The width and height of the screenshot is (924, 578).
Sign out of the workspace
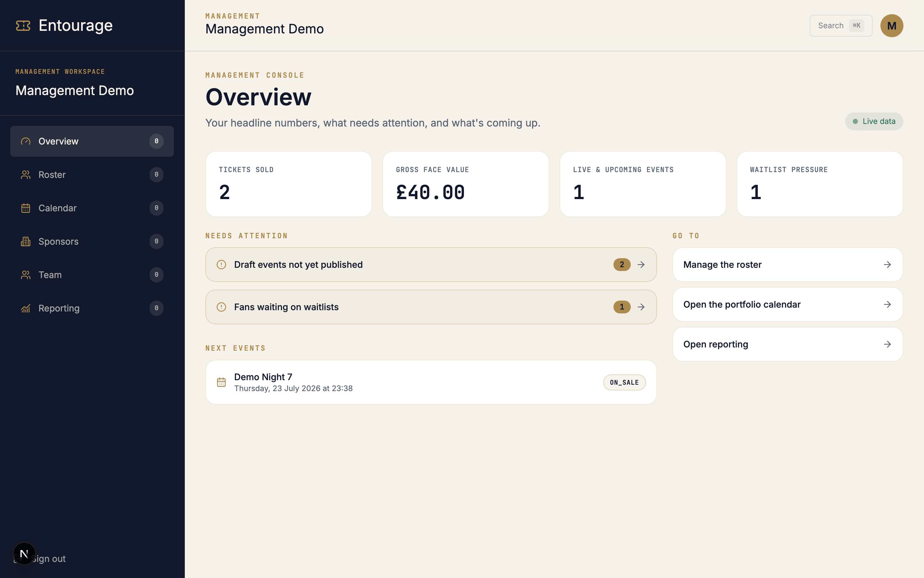[x=48, y=559]
